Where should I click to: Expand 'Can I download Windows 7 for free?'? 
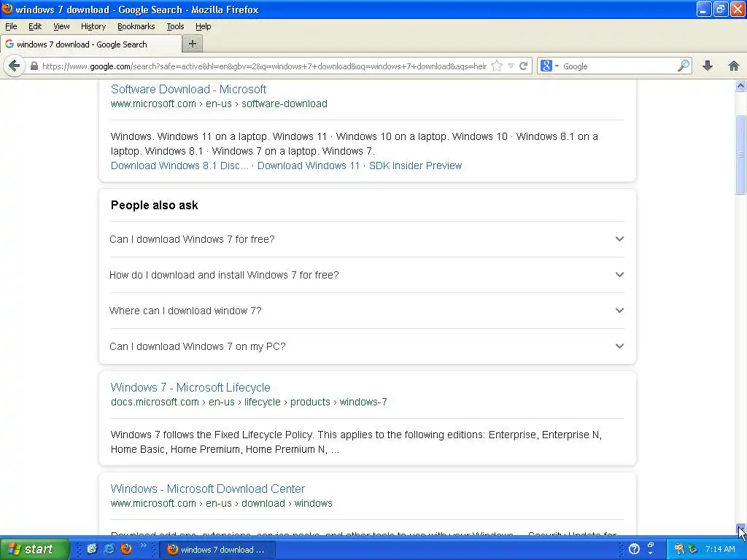(x=367, y=239)
